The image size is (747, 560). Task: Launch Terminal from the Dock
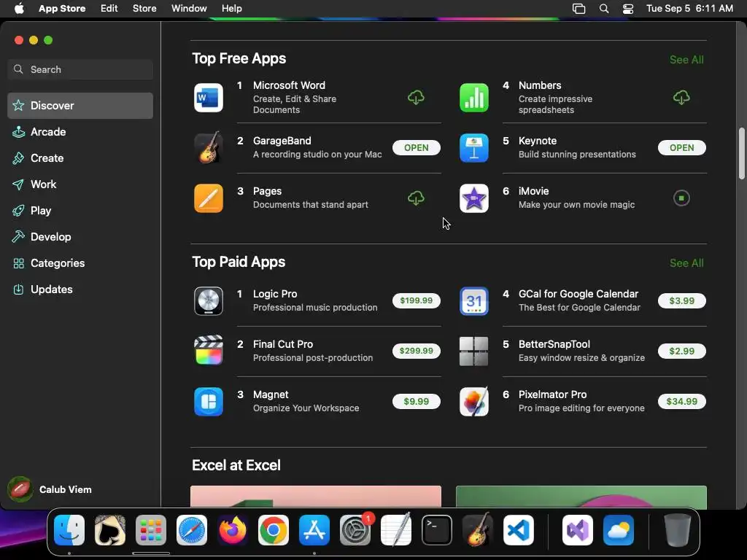[437, 530]
